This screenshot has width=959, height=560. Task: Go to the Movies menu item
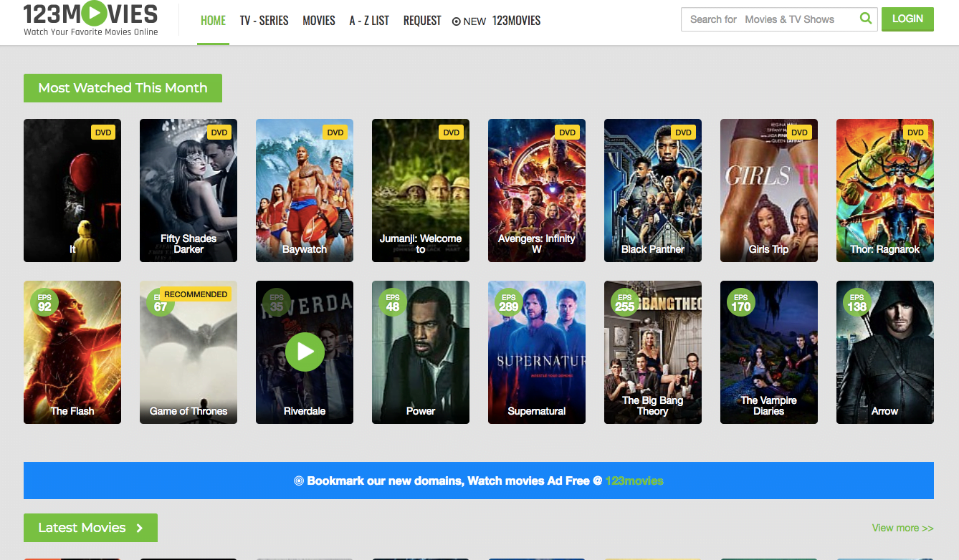click(x=319, y=21)
